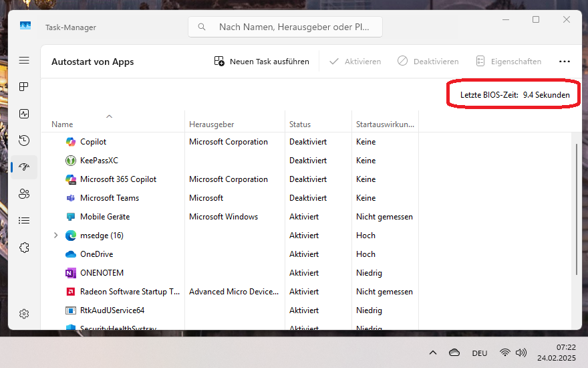This screenshot has width=588, height=368.
Task: Click the Aktivieren button
Action: pyautogui.click(x=355, y=62)
